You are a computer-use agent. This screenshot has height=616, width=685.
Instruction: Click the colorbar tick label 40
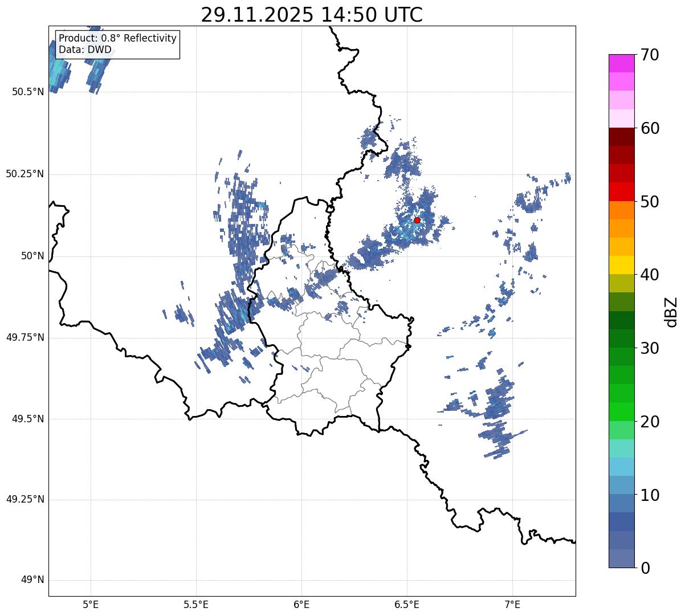[650, 275]
